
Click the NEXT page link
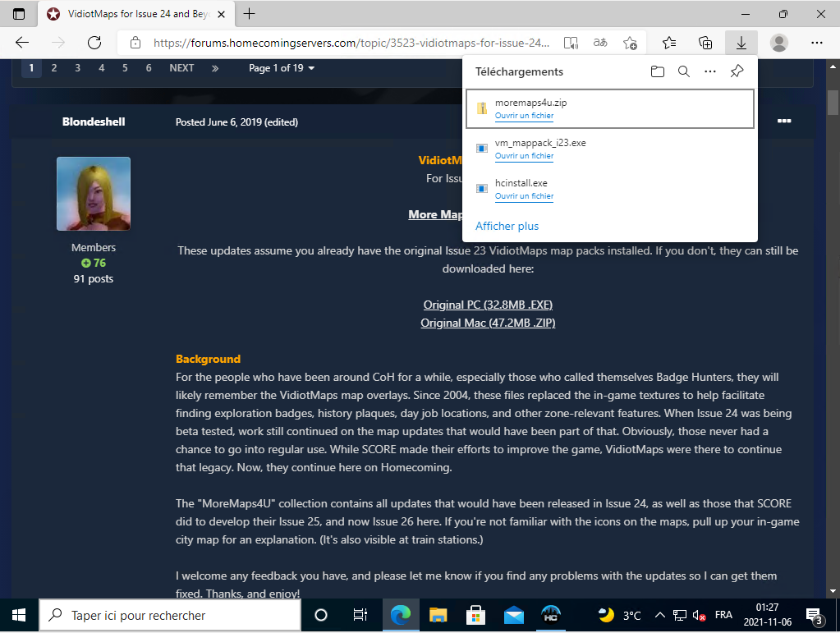[x=181, y=68]
